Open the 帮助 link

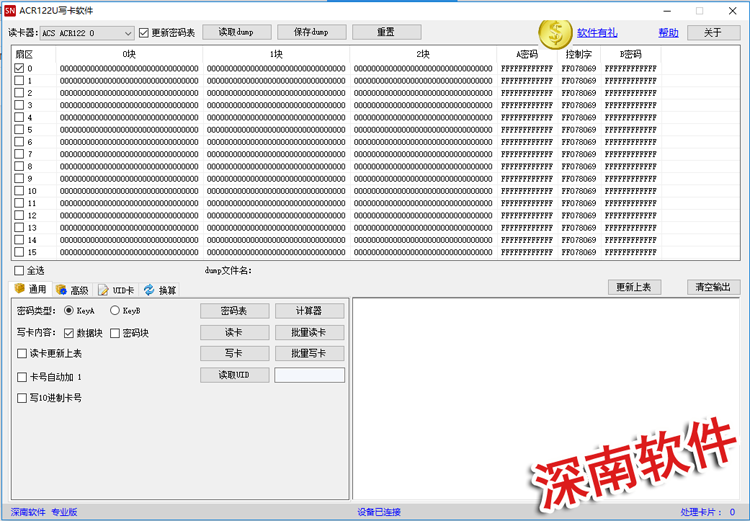[668, 33]
